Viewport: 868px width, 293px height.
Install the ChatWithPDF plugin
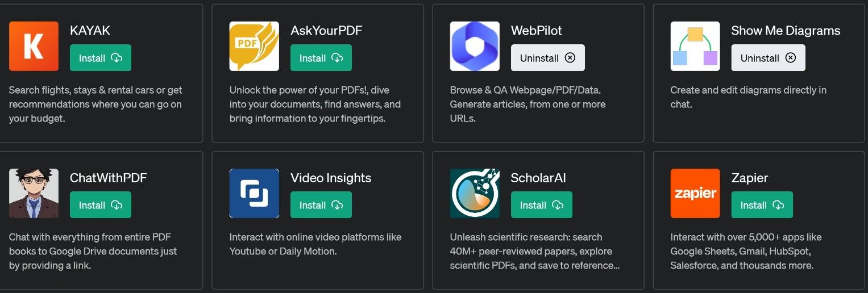[x=101, y=205]
